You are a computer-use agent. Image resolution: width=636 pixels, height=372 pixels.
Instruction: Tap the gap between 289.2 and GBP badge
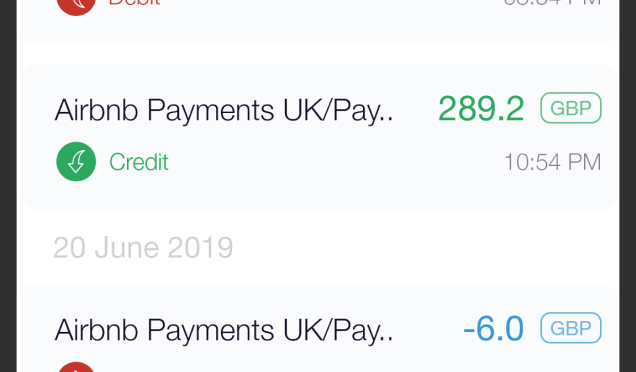(532, 109)
